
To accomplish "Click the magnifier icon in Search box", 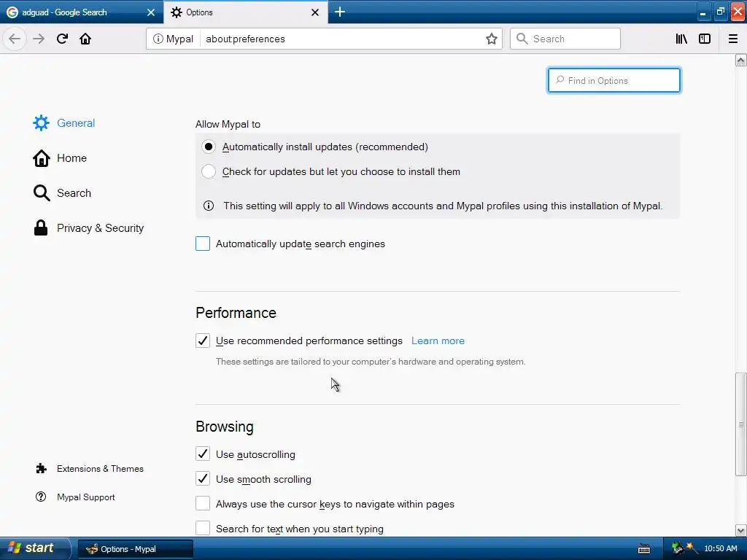I will 522,39.
